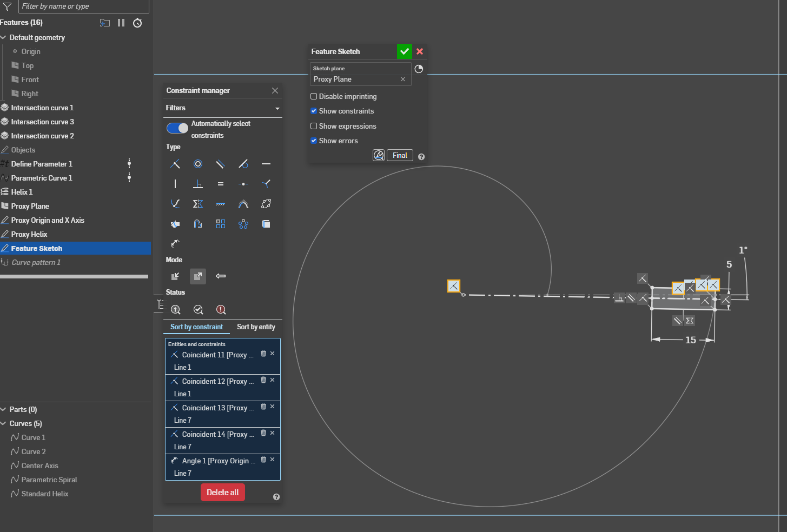Viewport: 787px width, 532px height.
Task: Open the Constraint manager help icon
Action: tap(276, 497)
